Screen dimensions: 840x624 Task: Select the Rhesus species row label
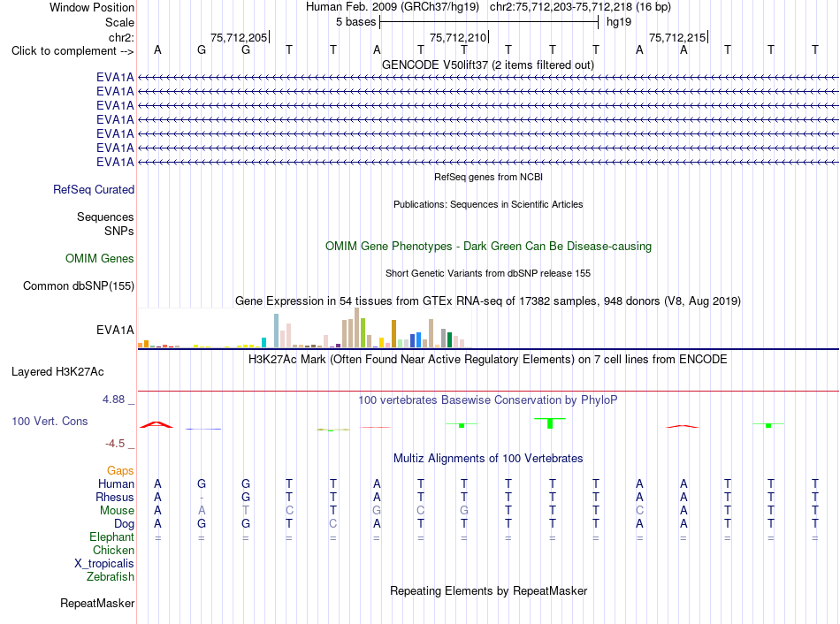115,497
